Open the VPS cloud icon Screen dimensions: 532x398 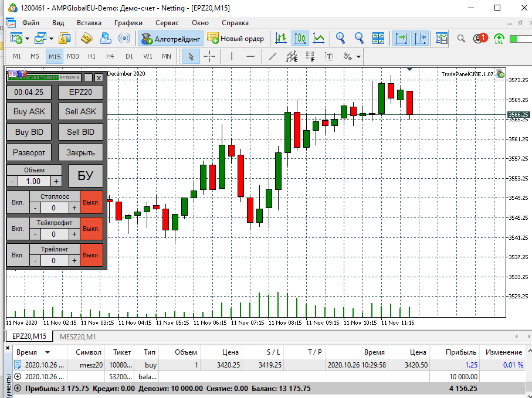(106, 38)
